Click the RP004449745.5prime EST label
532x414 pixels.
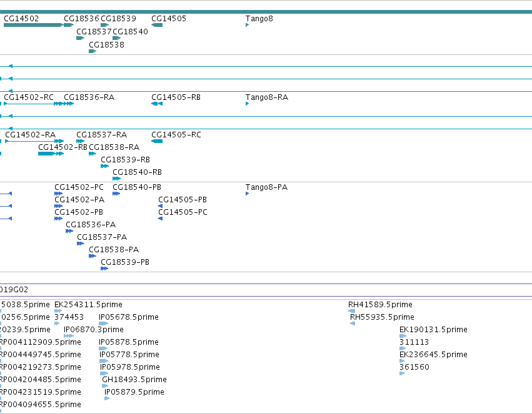coord(41,355)
